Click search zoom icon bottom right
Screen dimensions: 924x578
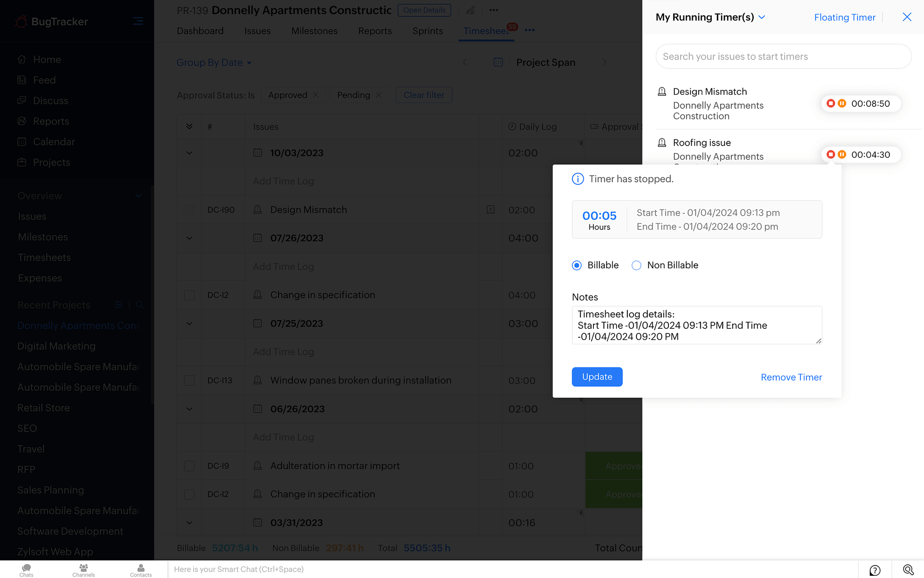click(908, 570)
